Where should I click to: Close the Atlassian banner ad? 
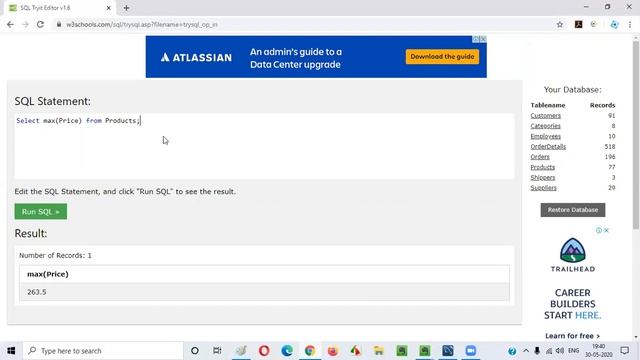tap(483, 39)
